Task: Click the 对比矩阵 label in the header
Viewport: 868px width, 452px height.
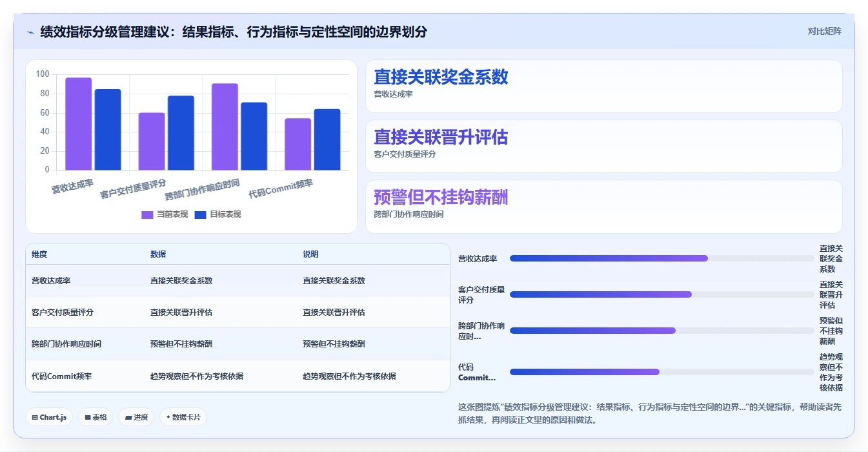Action: [x=824, y=31]
